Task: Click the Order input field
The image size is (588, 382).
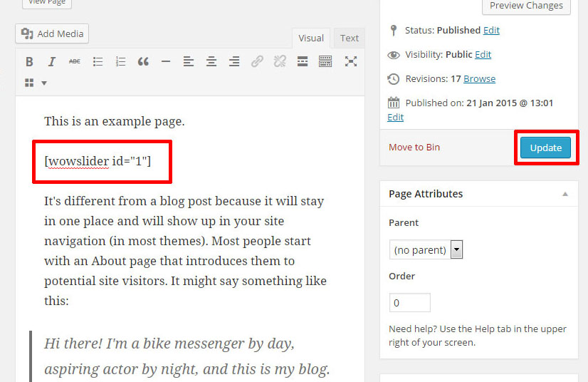Action: coord(409,303)
